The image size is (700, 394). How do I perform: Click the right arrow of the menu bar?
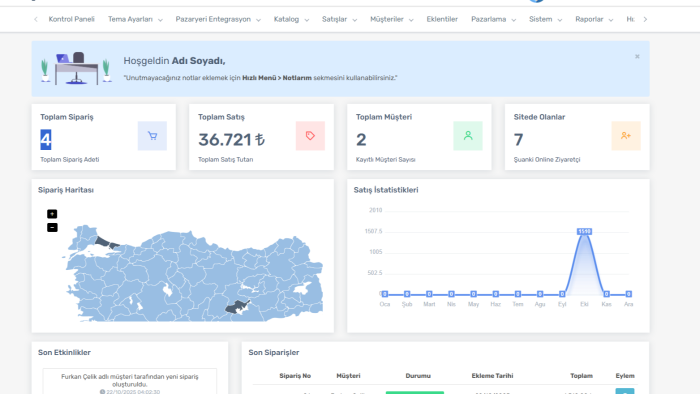645,19
